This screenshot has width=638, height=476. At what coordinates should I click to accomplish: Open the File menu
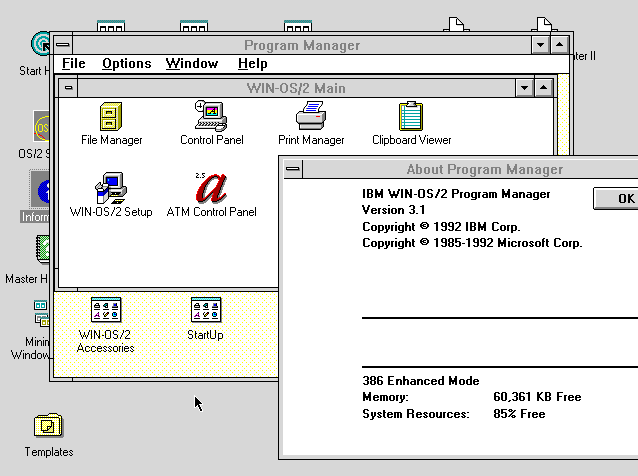tap(74, 64)
